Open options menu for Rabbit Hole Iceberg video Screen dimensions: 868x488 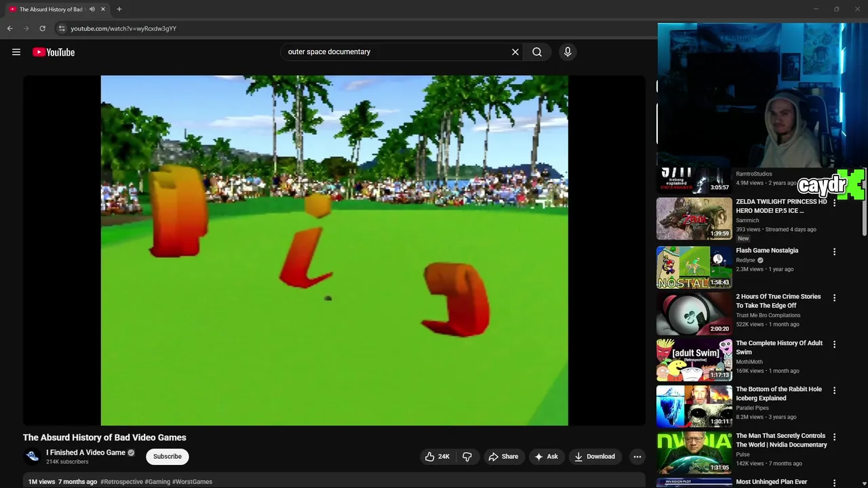pos(834,390)
